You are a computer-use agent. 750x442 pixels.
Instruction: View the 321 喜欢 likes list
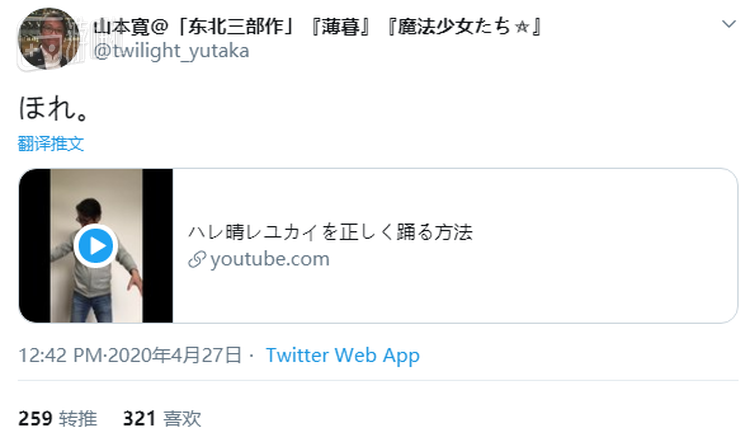pyautogui.click(x=162, y=419)
